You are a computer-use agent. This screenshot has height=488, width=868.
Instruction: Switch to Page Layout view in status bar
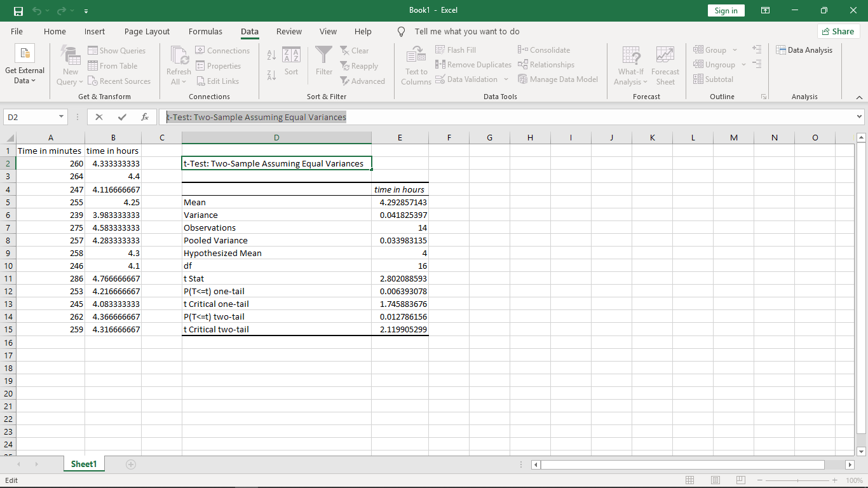click(715, 480)
